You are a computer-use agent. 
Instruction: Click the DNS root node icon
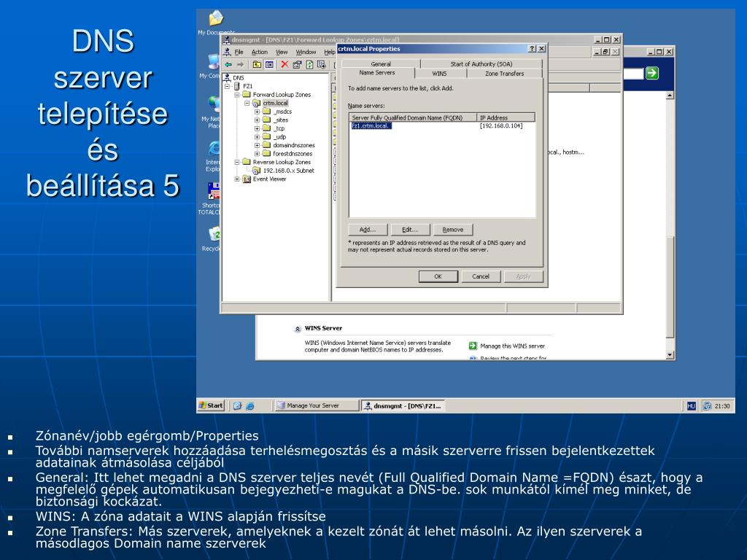pos(228,77)
